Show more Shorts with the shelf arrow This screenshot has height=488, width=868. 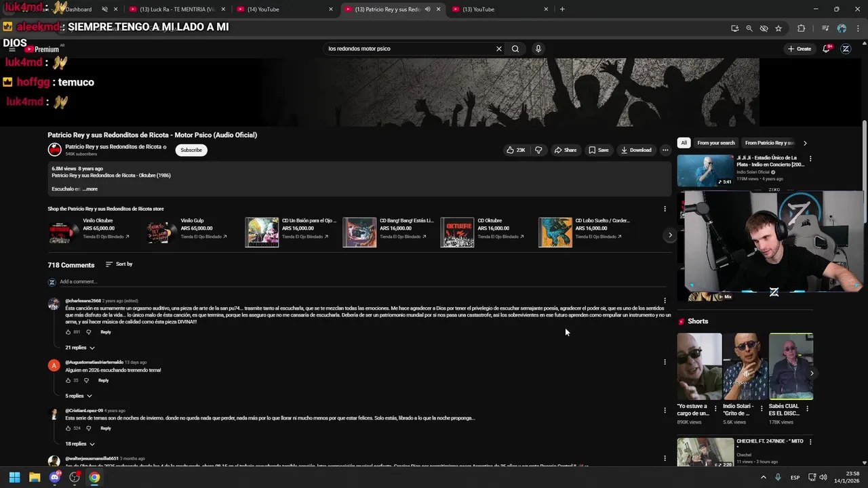click(x=812, y=373)
